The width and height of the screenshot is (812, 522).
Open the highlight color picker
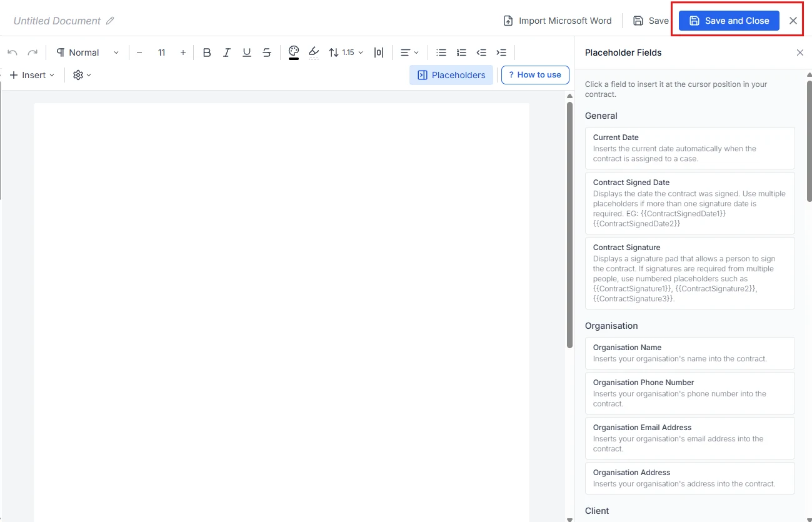(314, 53)
